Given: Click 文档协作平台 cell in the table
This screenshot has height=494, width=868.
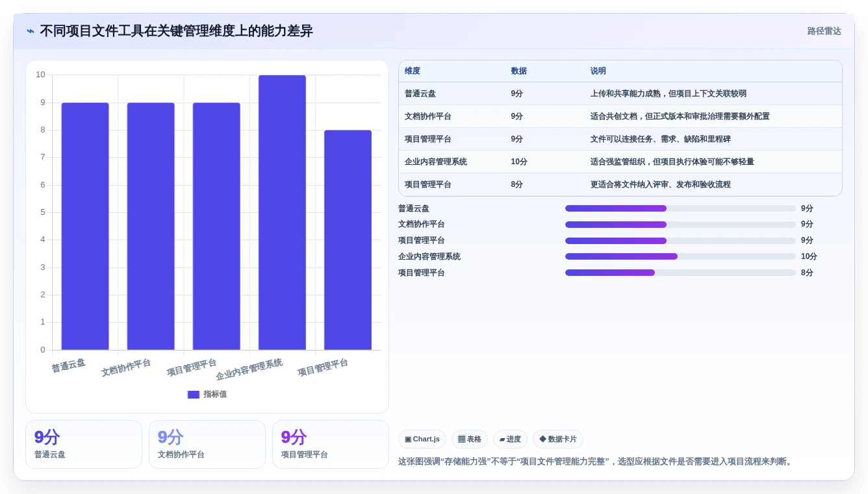Looking at the screenshot, I should click(428, 117).
